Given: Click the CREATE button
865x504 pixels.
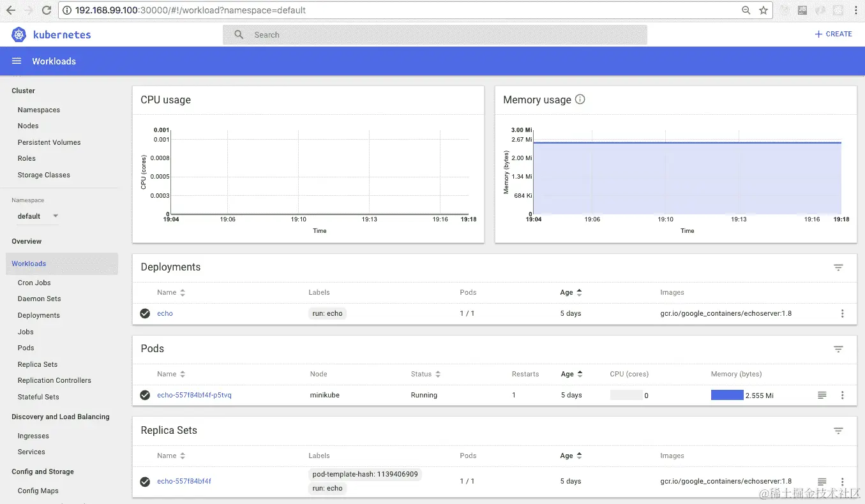Looking at the screenshot, I should click(x=833, y=34).
